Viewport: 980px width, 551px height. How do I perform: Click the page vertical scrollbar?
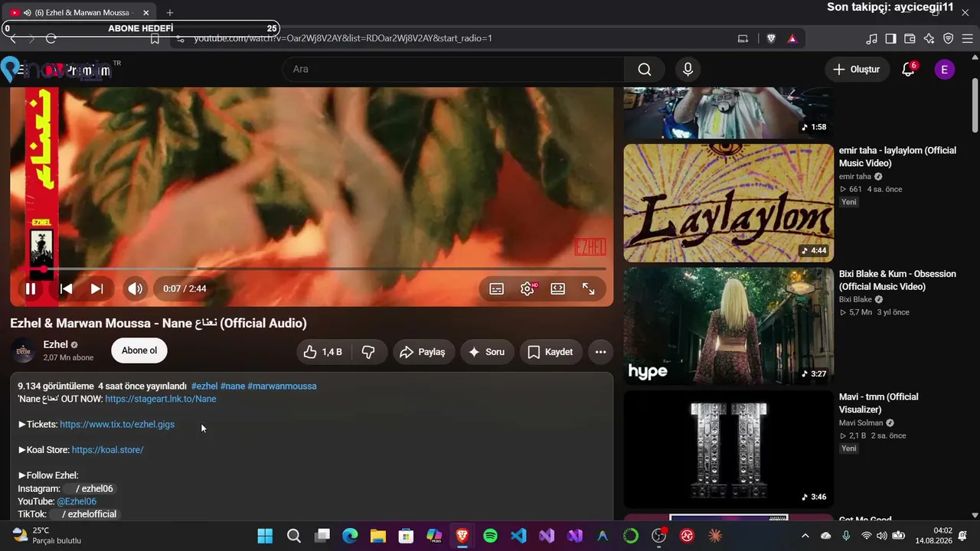975,107
